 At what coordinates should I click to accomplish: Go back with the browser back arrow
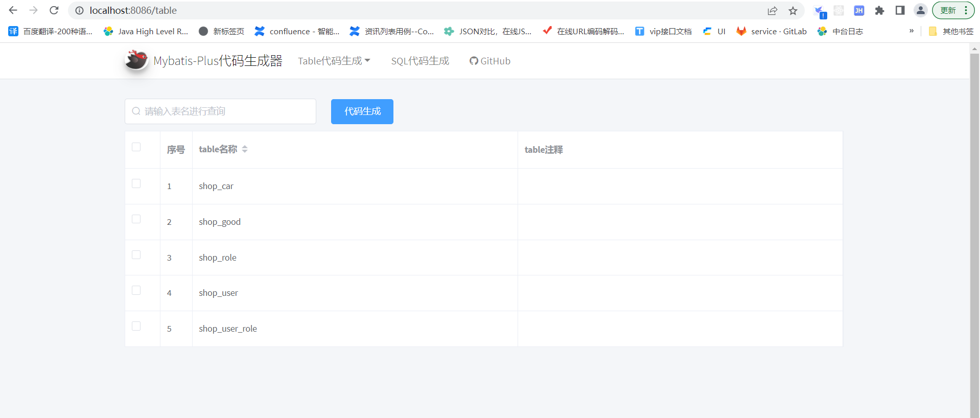coord(13,10)
